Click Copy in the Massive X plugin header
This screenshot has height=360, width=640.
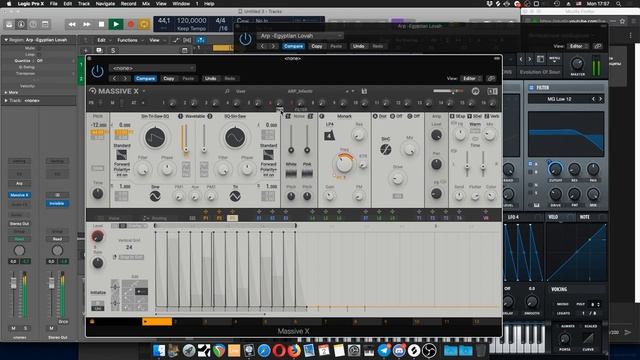pos(169,78)
